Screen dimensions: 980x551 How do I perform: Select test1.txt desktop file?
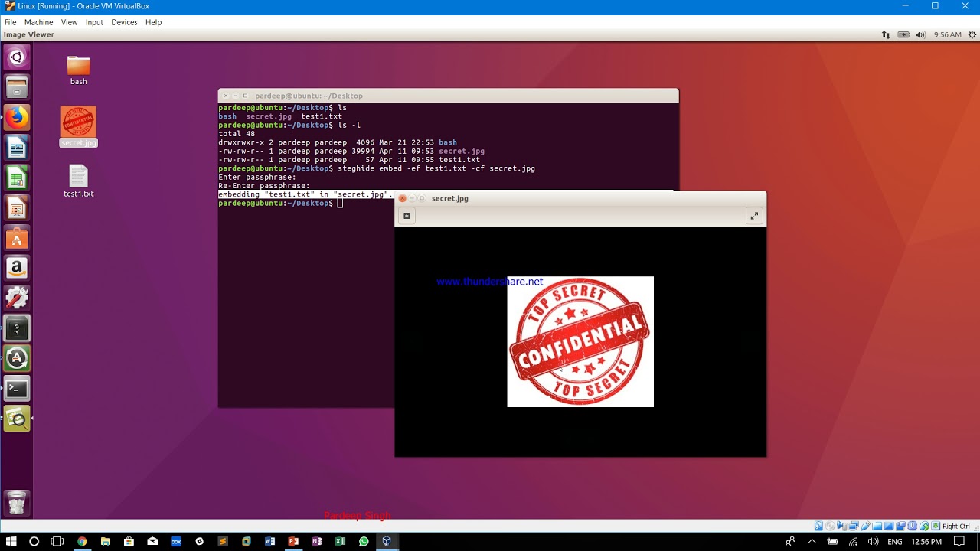point(78,181)
